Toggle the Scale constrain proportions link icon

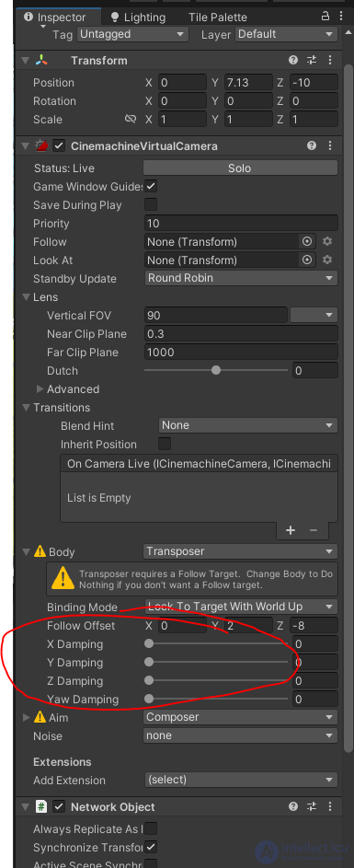131,119
